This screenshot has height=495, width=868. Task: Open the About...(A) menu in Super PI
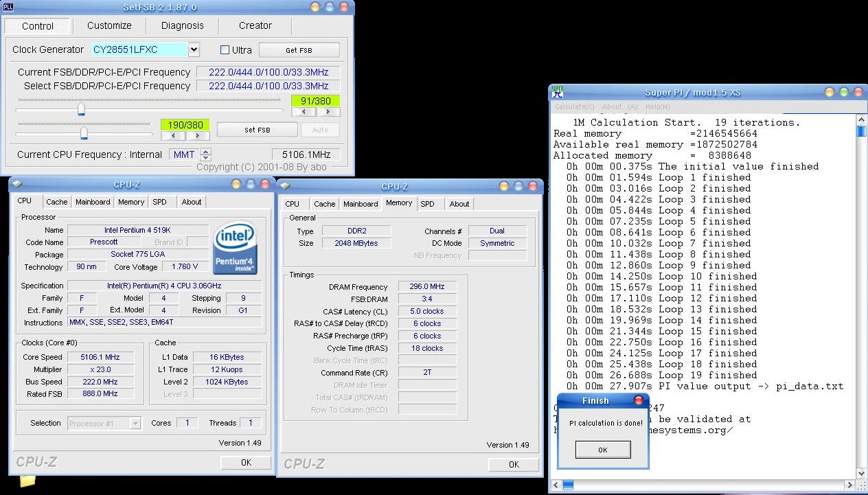point(619,106)
